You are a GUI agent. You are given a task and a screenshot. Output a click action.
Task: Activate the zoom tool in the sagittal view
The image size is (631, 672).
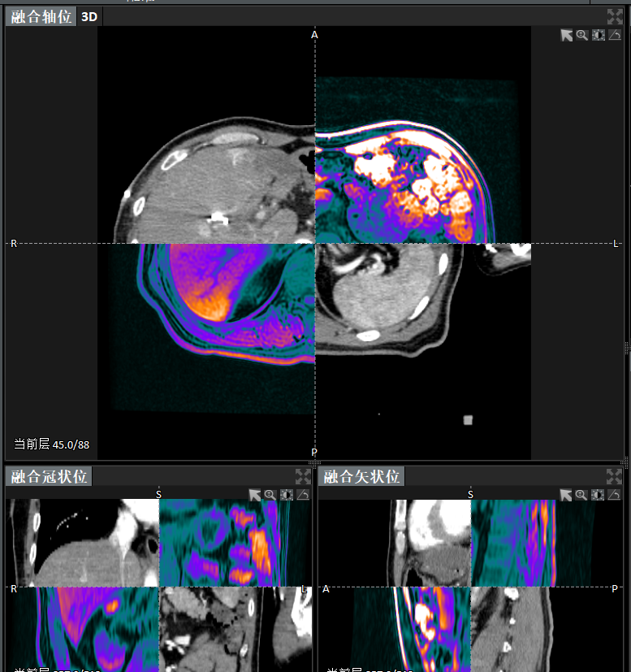[581, 495]
